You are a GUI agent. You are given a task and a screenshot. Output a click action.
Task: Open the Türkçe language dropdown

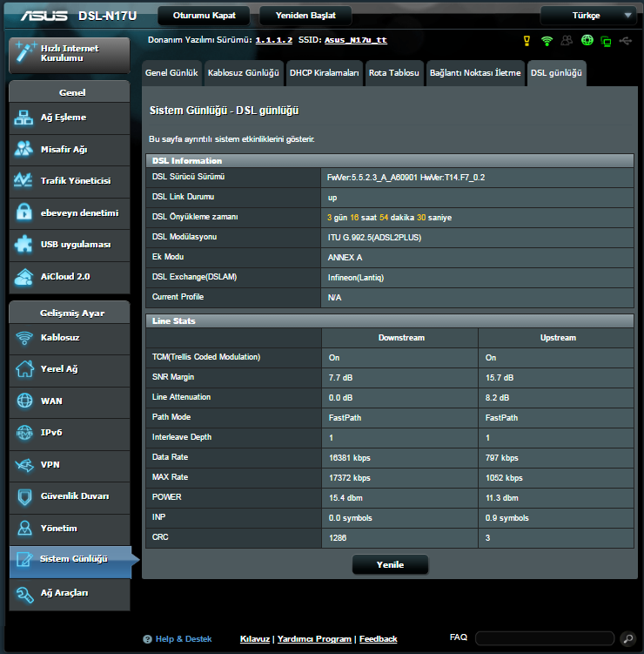(x=588, y=16)
